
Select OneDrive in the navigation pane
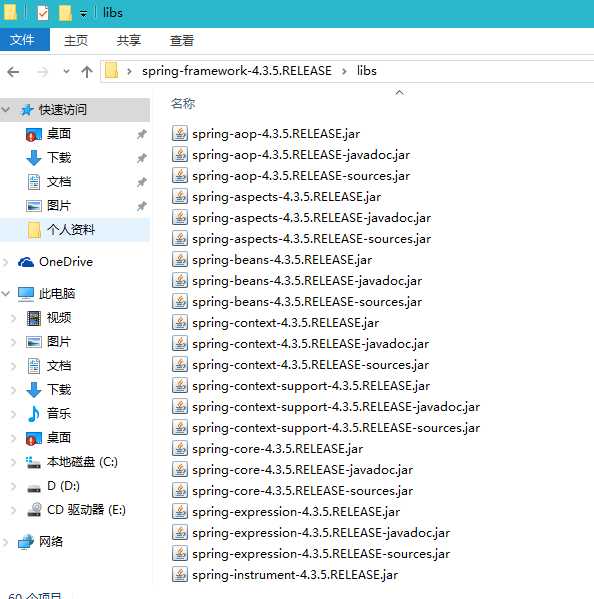click(x=66, y=262)
